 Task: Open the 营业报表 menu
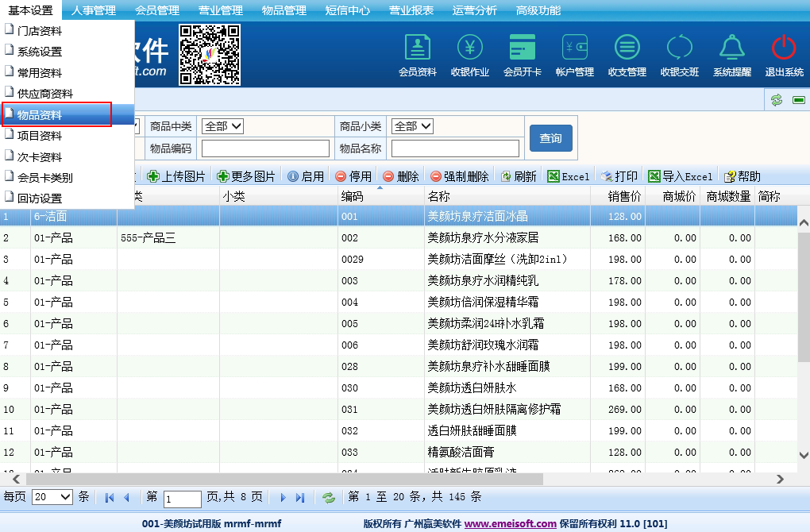click(x=411, y=10)
